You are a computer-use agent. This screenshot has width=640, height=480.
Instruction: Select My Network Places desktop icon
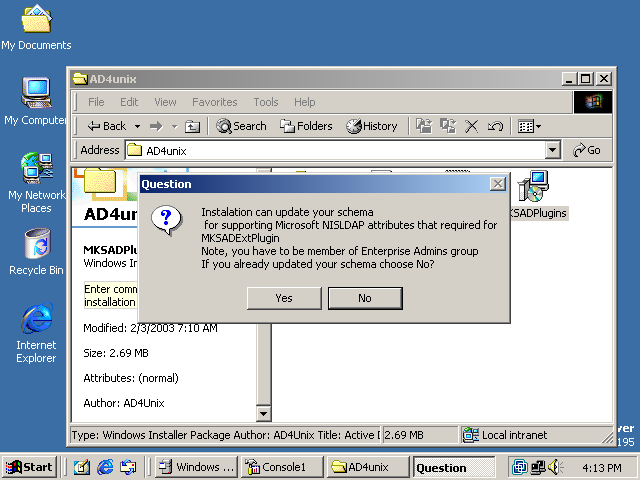(x=36, y=183)
